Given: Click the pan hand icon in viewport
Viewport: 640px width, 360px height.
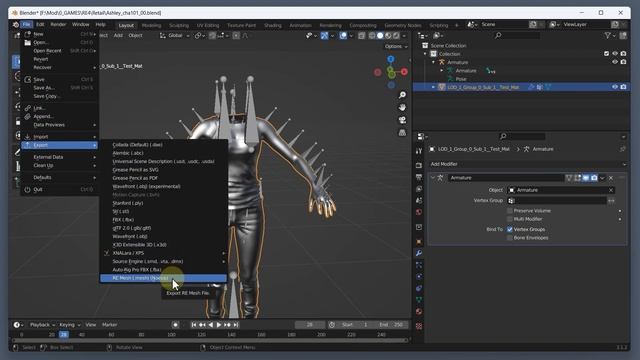Looking at the screenshot, I should click(402, 107).
